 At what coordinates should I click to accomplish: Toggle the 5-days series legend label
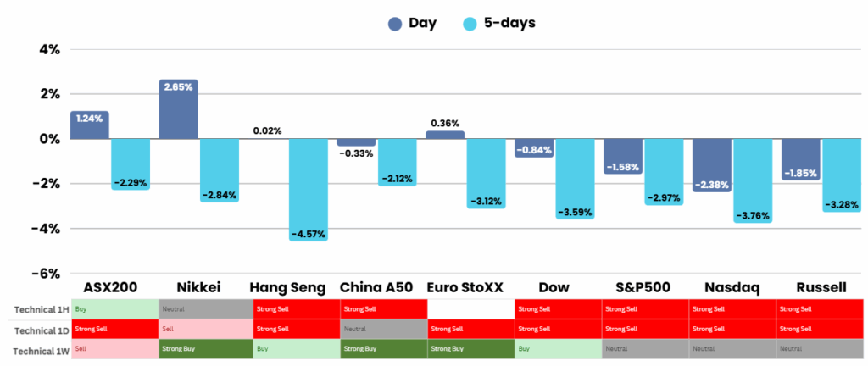pos(510,23)
